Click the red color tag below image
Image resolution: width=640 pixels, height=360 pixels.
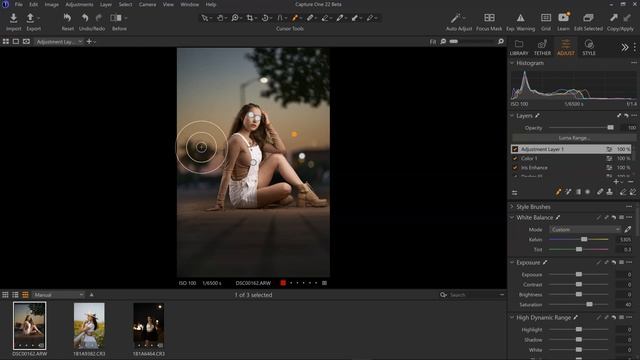tap(283, 283)
